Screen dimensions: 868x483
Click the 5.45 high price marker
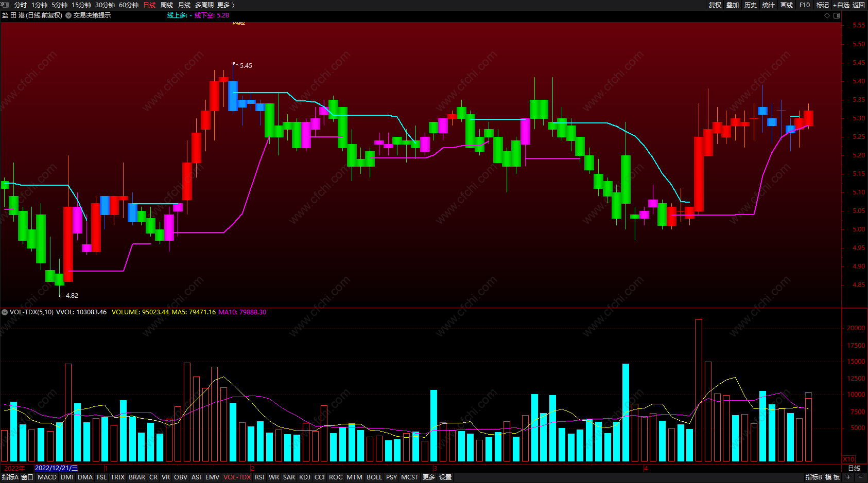(x=246, y=66)
